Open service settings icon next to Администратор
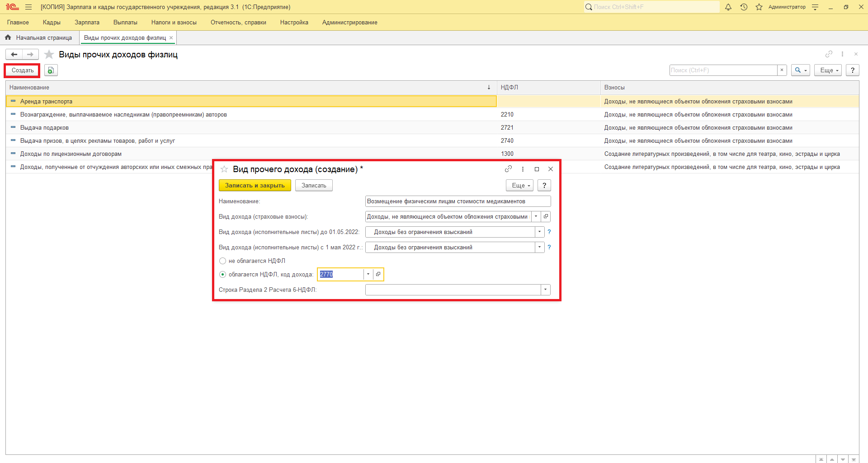This screenshot has height=463, width=868. pos(815,7)
